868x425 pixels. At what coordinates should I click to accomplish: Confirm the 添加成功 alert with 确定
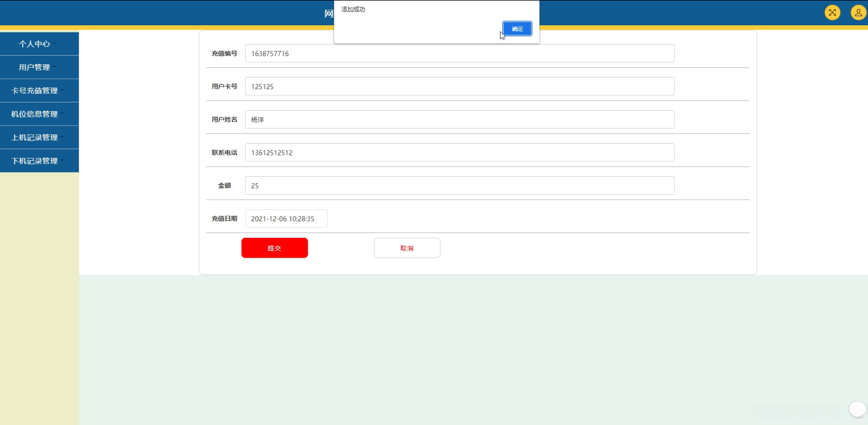pyautogui.click(x=517, y=29)
